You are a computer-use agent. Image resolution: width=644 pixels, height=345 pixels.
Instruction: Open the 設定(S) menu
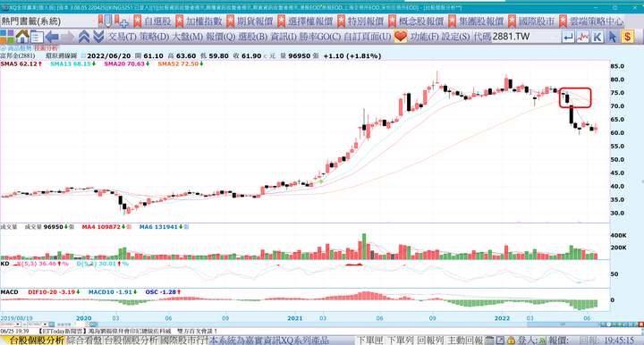tap(455, 37)
